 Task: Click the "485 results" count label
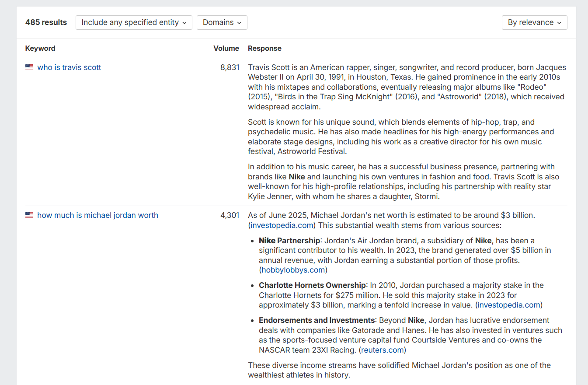[x=46, y=22]
